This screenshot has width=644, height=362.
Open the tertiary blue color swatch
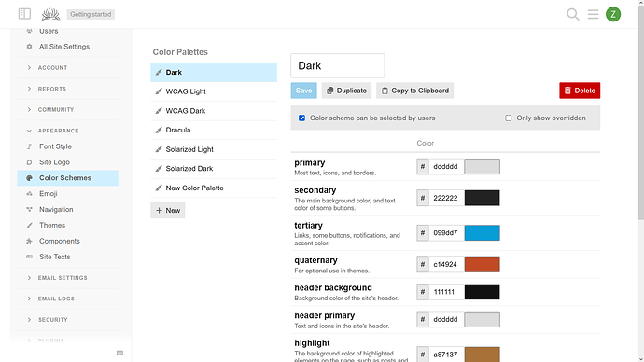pos(483,233)
